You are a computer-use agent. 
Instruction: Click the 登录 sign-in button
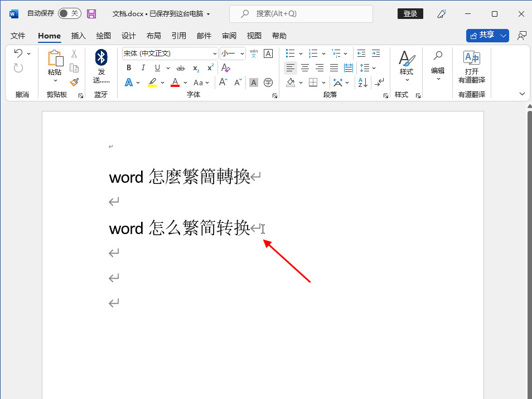[x=410, y=14]
